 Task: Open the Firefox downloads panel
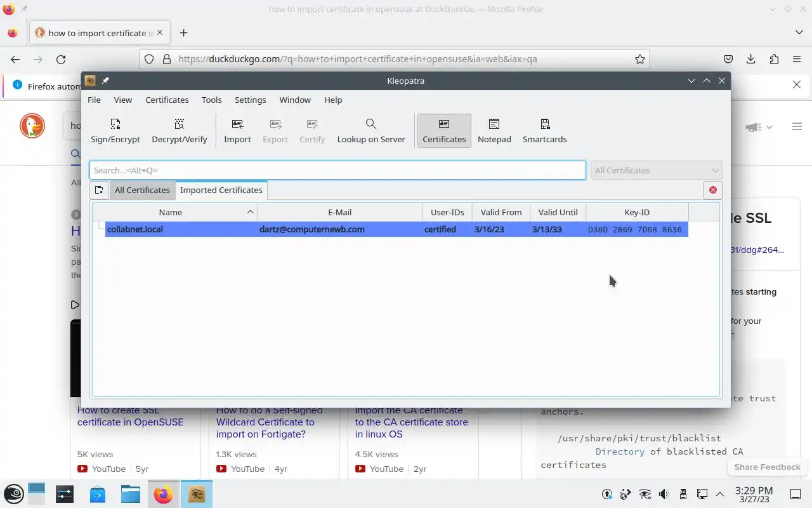coord(751,59)
